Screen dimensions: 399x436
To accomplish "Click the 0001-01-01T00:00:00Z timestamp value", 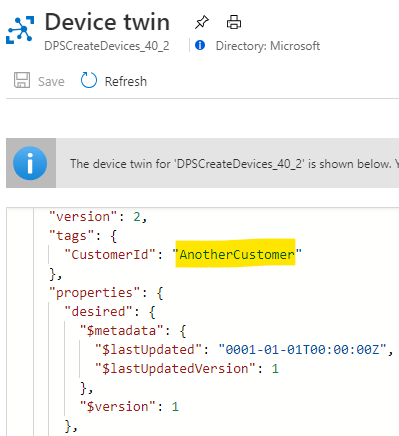I will click(x=302, y=350).
